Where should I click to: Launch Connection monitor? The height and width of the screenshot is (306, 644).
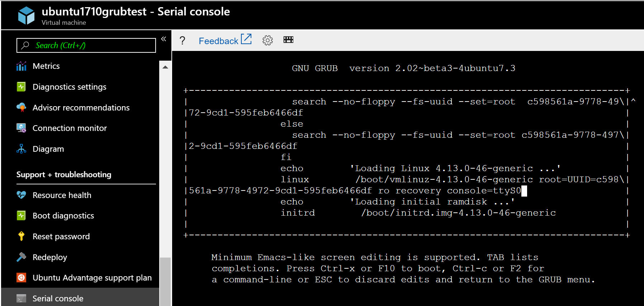70,128
